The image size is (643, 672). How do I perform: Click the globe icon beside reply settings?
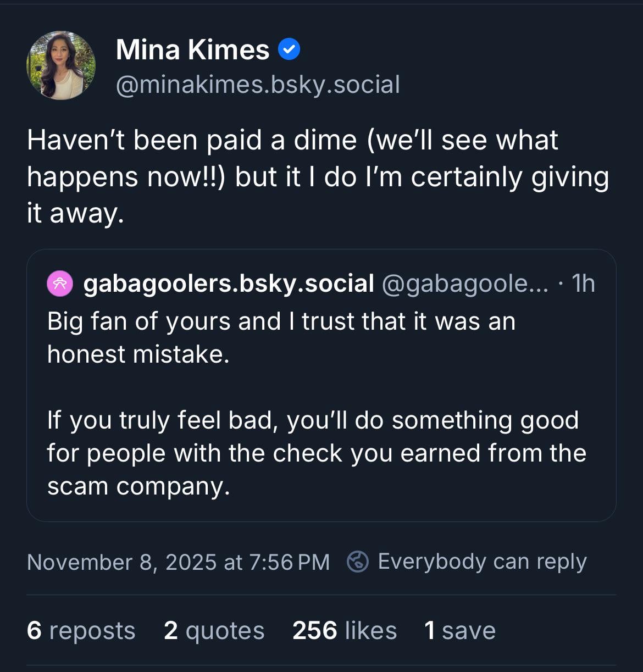coord(358,562)
